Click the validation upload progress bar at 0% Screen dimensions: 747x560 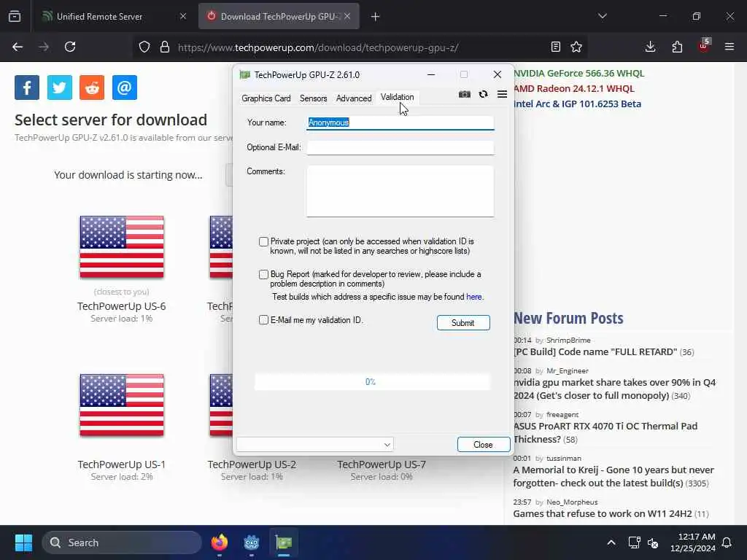(x=371, y=382)
